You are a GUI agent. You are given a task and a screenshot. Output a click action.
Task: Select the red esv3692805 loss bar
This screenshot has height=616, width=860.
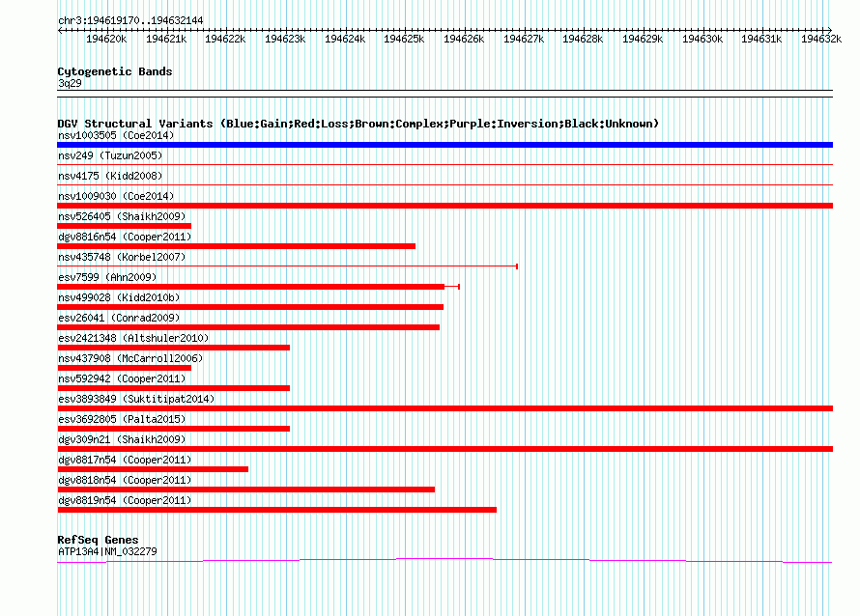click(173, 429)
